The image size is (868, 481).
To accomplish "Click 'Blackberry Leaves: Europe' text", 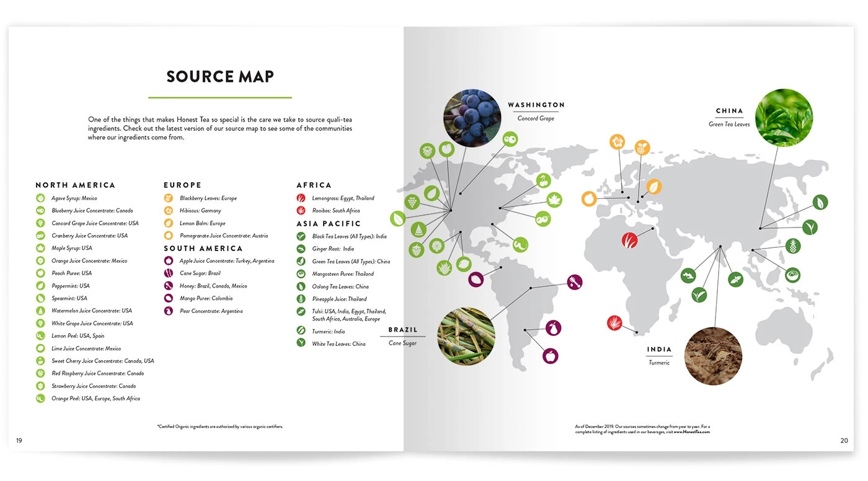I will pos(208,198).
